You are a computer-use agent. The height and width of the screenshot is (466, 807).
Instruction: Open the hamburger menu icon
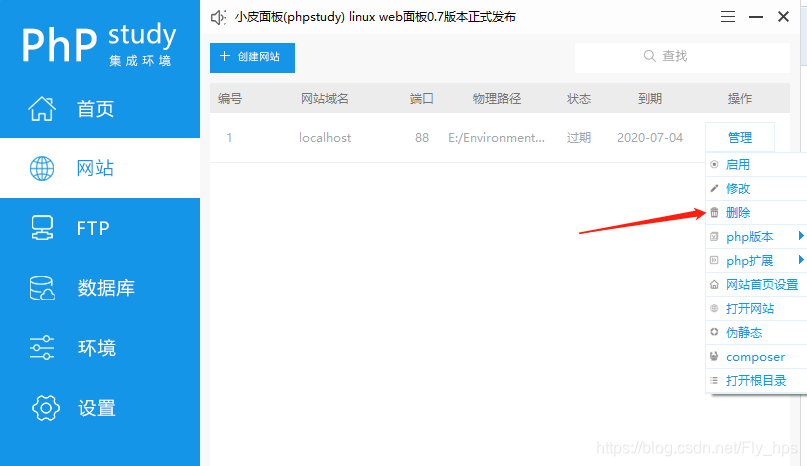pyautogui.click(x=728, y=17)
